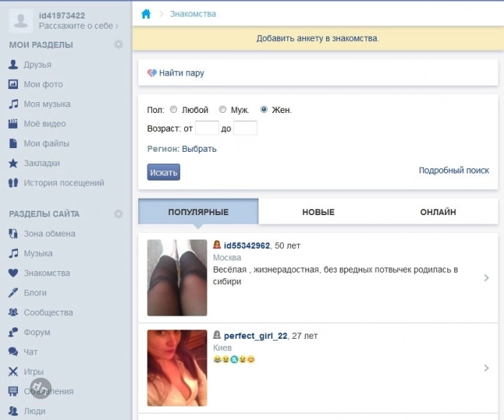Image resolution: width=504 pixels, height=420 pixels.
Task: Switch to the Онлайн tab
Action: click(438, 212)
